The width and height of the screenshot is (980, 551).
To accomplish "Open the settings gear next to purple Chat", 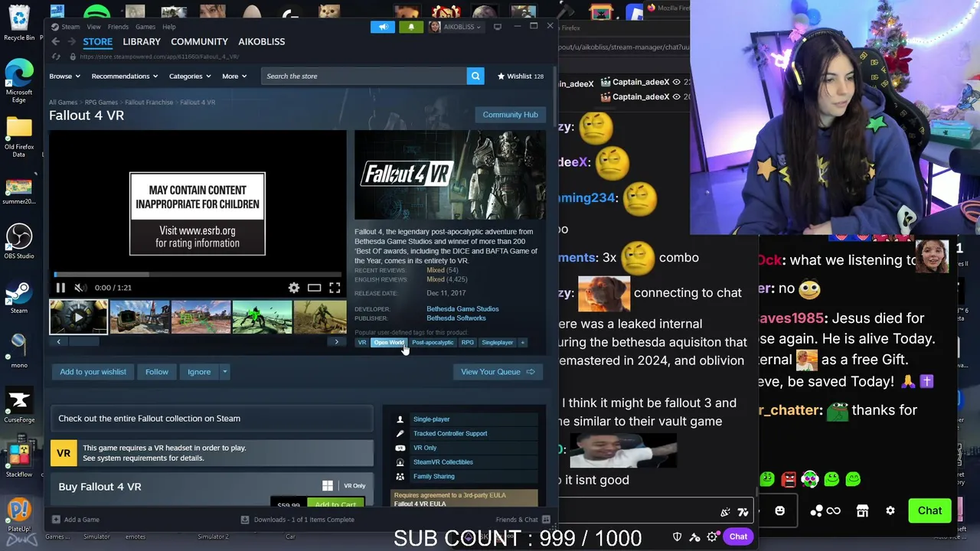I will coord(713,536).
